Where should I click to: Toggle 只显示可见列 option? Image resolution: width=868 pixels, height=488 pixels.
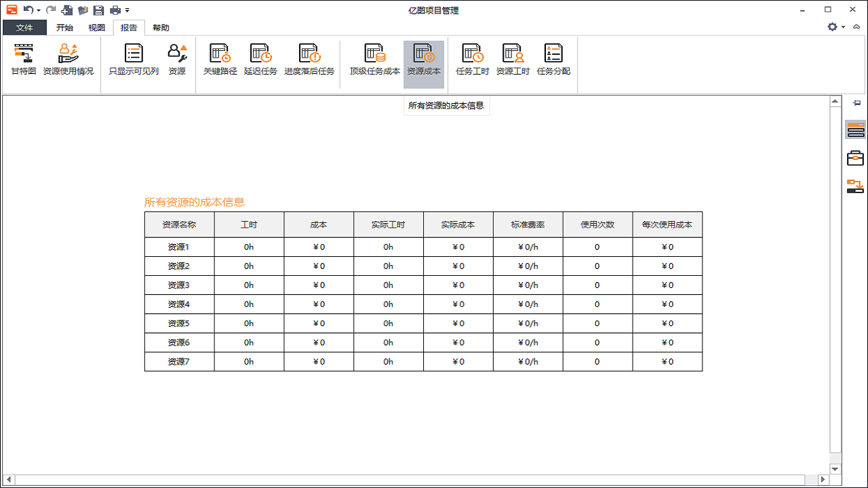tap(133, 60)
